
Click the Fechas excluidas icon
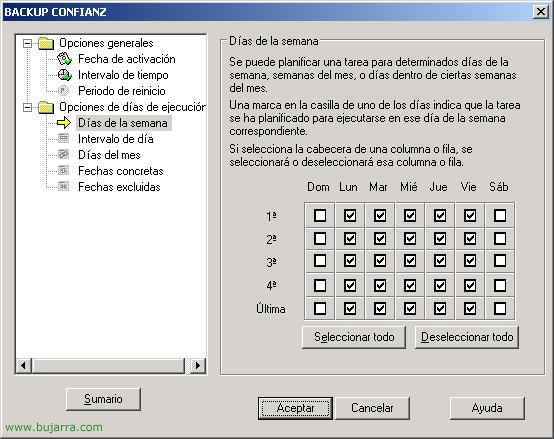pyautogui.click(x=63, y=186)
